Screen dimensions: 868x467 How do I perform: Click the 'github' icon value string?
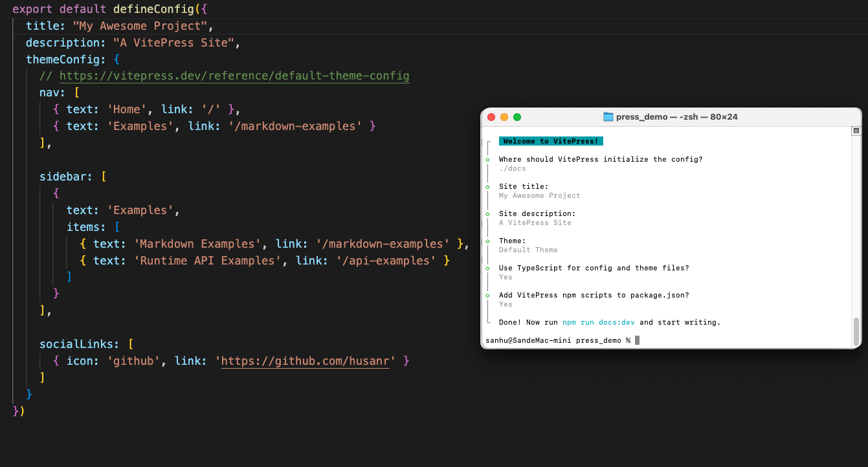pyautogui.click(x=133, y=360)
